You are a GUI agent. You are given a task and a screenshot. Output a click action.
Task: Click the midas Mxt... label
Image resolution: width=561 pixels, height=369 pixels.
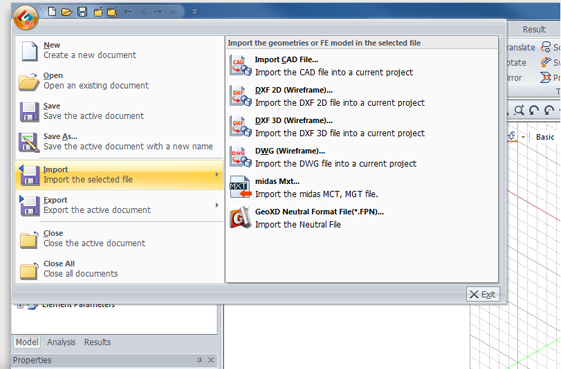click(277, 181)
